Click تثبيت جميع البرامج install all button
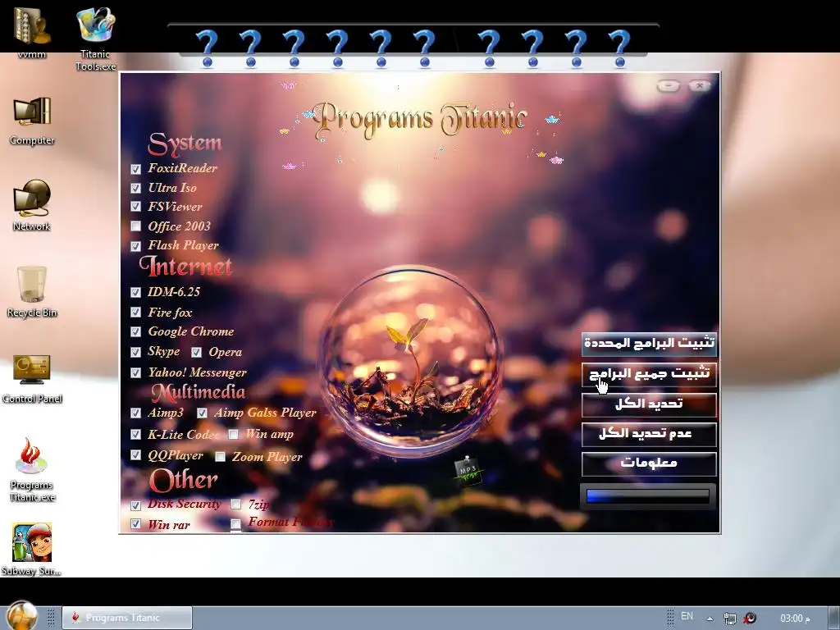840x630 pixels. (649, 374)
